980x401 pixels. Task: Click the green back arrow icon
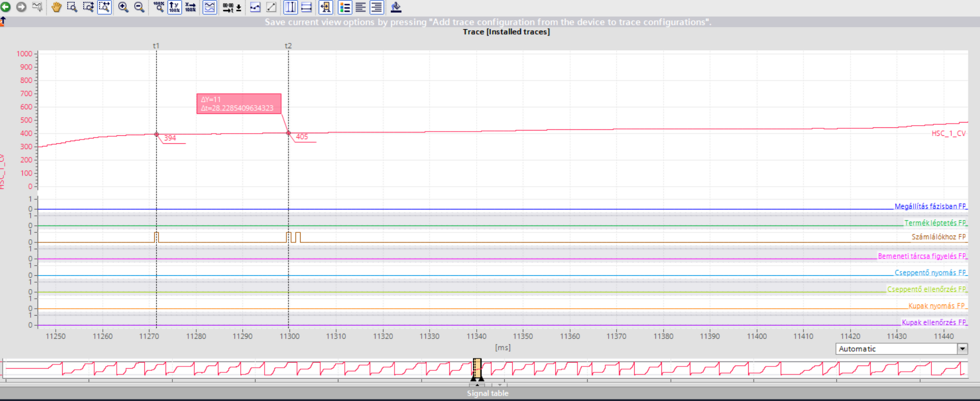(x=6, y=7)
